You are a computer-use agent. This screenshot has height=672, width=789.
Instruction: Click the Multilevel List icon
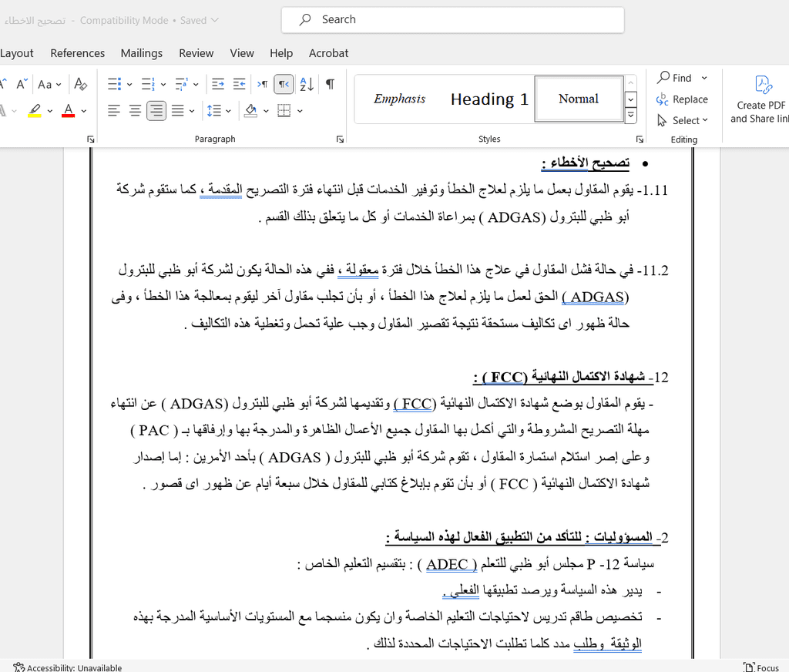pyautogui.click(x=181, y=84)
